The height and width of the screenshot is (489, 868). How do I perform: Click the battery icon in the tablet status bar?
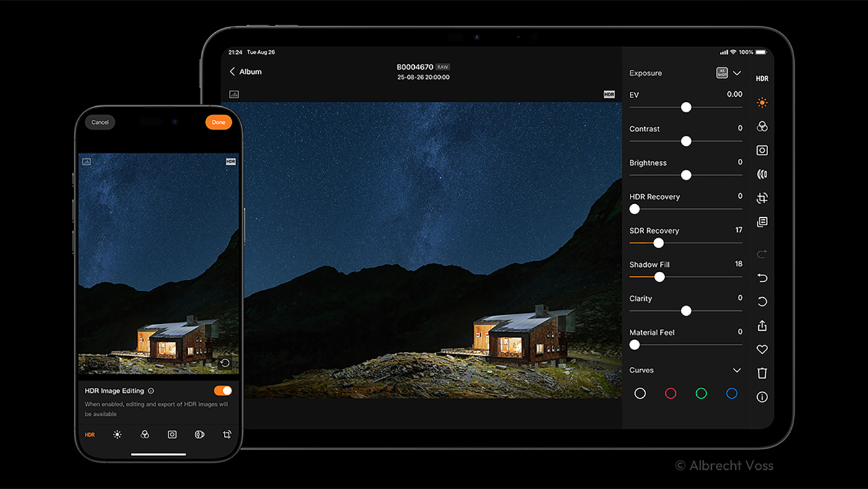tap(761, 52)
